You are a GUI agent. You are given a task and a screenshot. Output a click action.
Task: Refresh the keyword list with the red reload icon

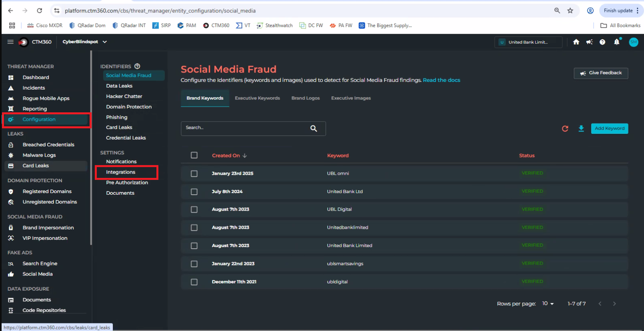[x=565, y=128]
